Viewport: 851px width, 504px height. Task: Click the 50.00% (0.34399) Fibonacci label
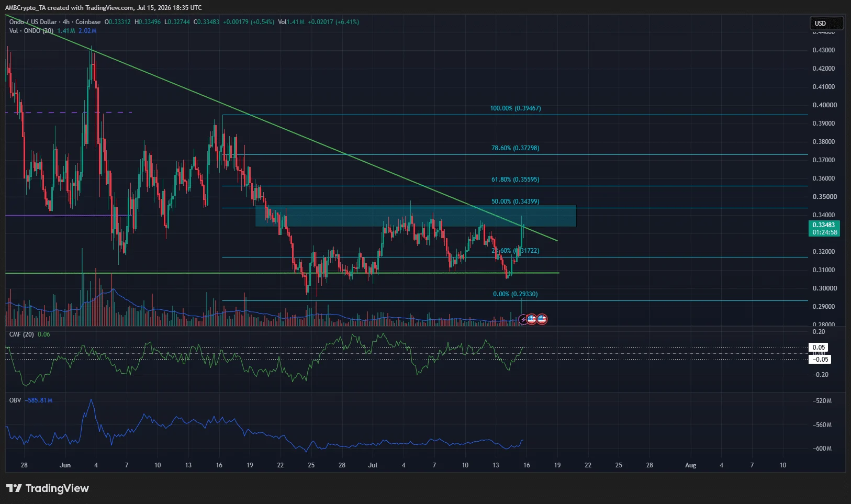(x=515, y=201)
